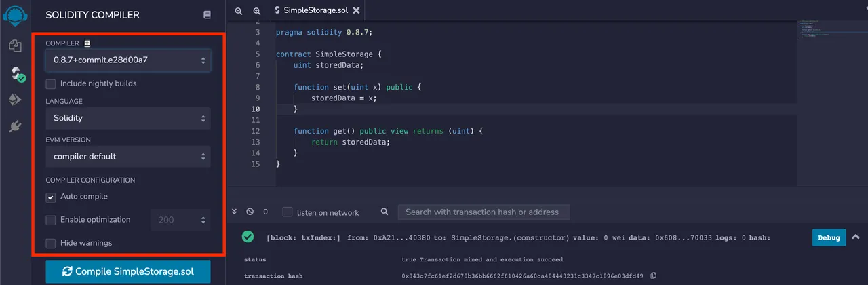Image resolution: width=868 pixels, height=285 pixels.
Task: Collapse terminal with double-chevron icon
Action: pos(234,212)
